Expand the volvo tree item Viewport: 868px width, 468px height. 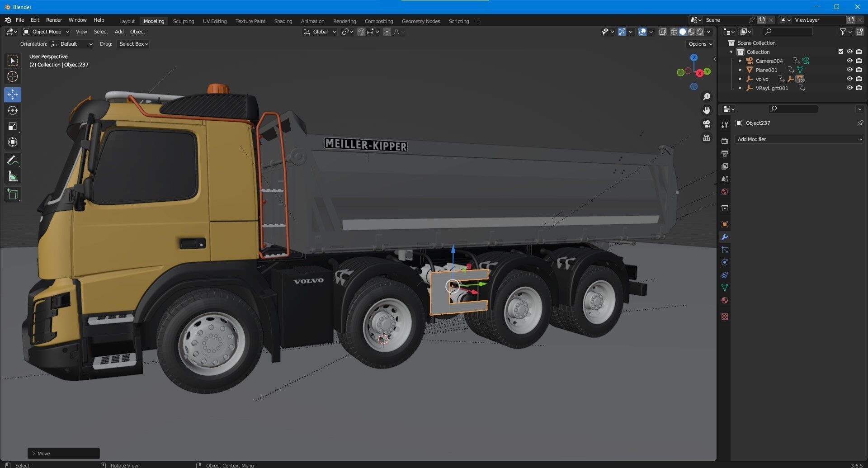741,79
